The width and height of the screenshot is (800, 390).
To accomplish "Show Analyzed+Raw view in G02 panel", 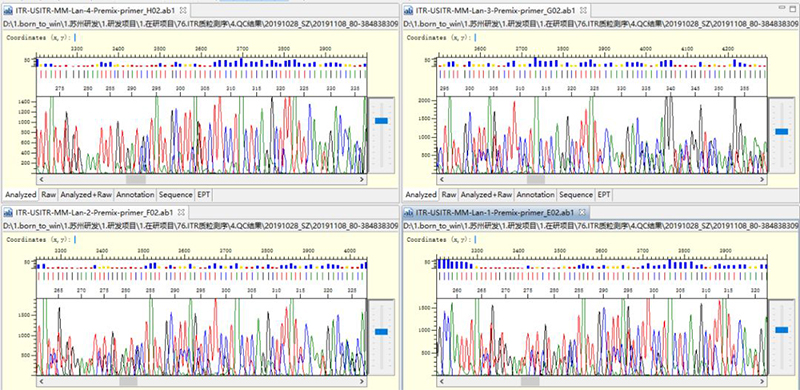I will 486,194.
